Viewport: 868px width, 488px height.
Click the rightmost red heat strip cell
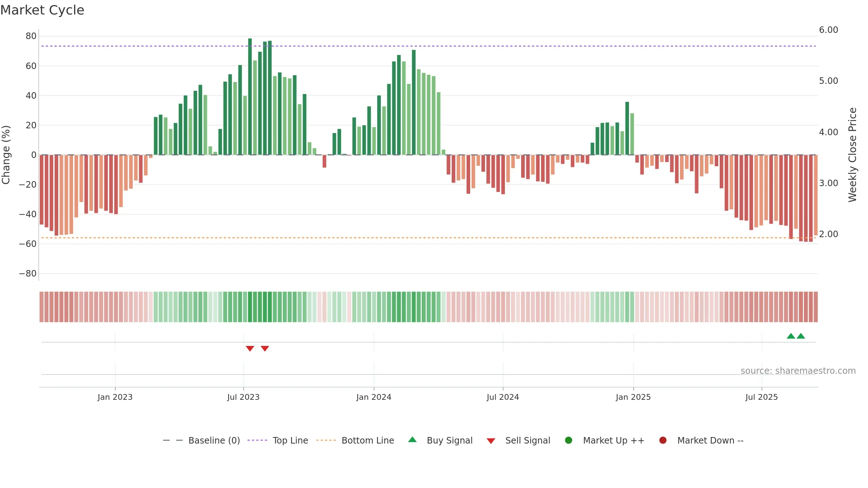[816, 307]
